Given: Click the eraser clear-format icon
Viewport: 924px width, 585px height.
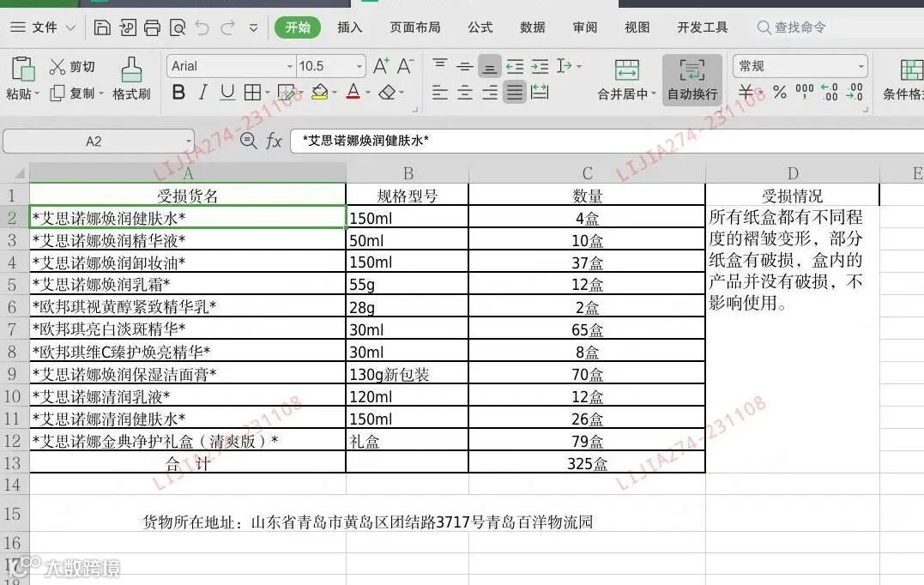Looking at the screenshot, I should coord(387,93).
